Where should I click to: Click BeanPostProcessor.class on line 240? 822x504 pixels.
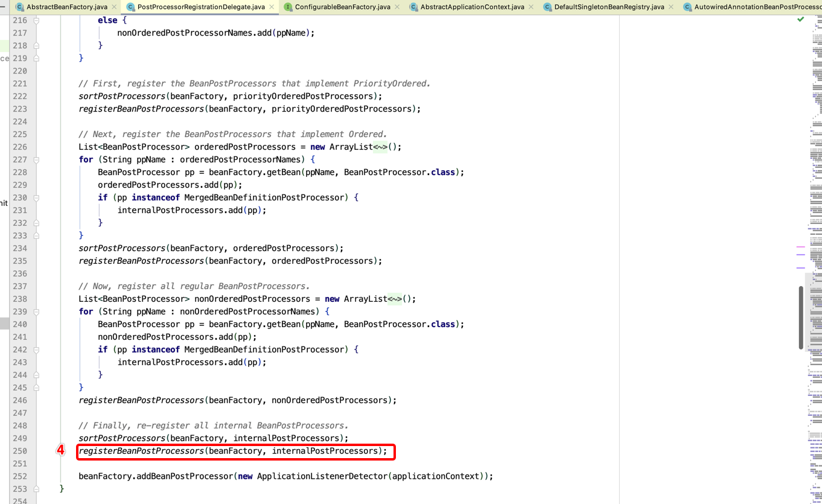click(x=400, y=324)
